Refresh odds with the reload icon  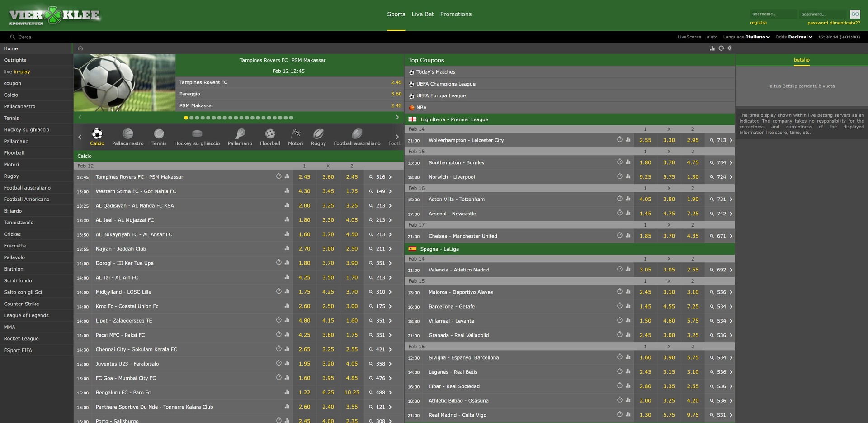click(x=721, y=48)
